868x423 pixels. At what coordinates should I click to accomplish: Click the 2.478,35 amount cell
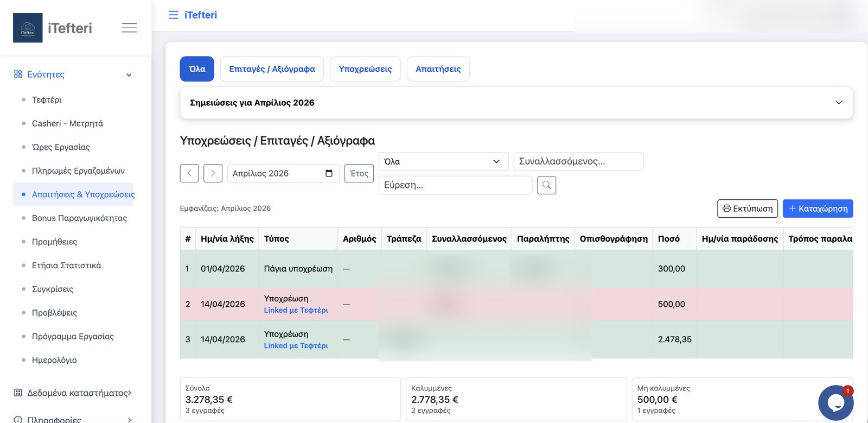(x=675, y=339)
